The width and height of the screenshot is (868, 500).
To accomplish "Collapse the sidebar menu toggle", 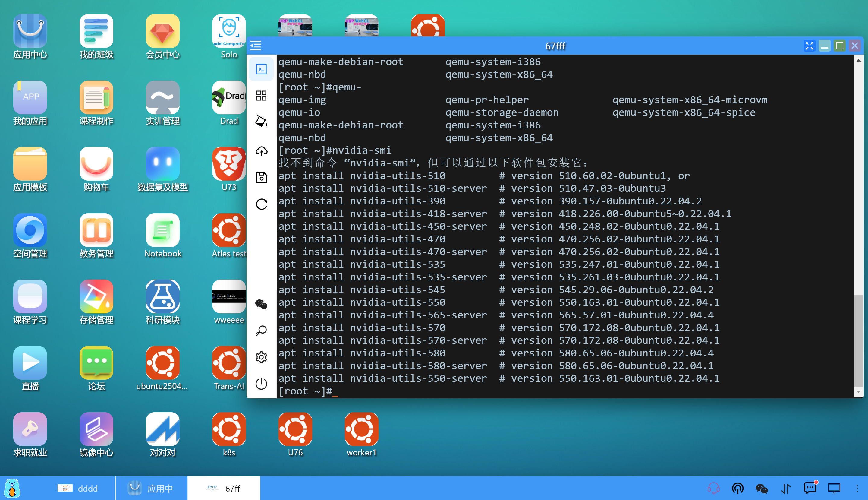I will pyautogui.click(x=256, y=46).
